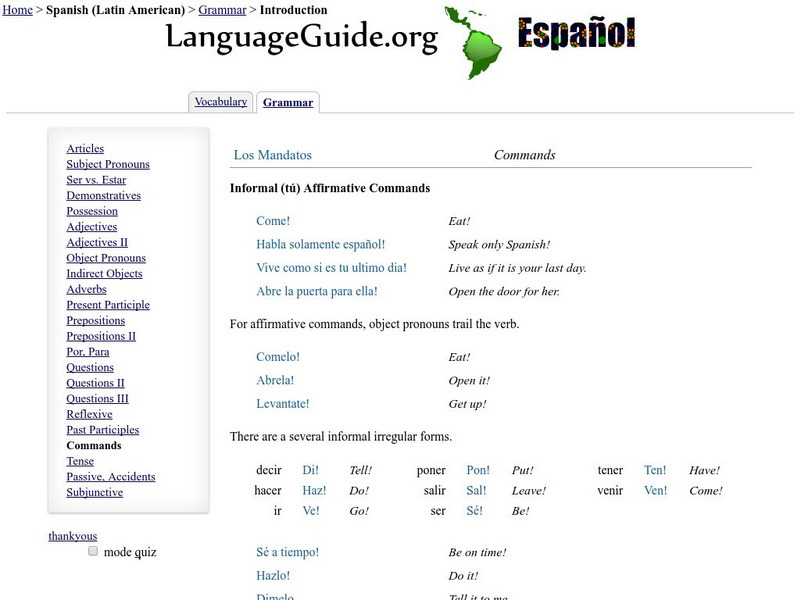This screenshot has width=794, height=600.
Task: Go to Passive, Accidents page
Action: pos(110,477)
